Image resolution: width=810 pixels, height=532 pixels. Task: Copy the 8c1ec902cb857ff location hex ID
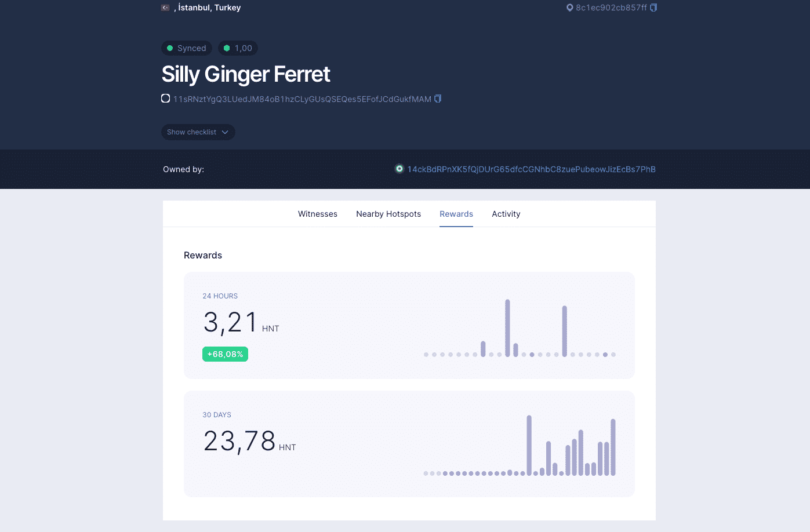pos(653,8)
